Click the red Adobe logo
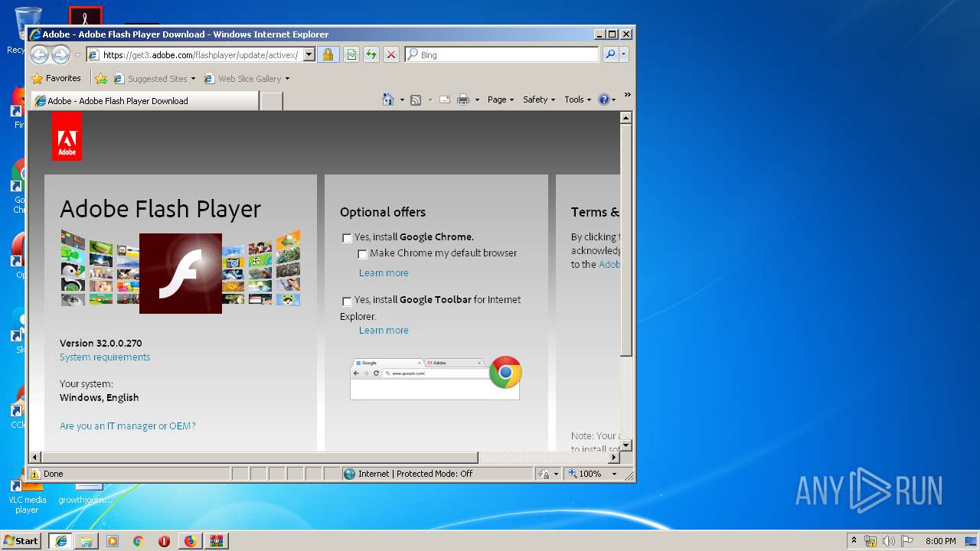This screenshot has width=980, height=551. coord(67,136)
